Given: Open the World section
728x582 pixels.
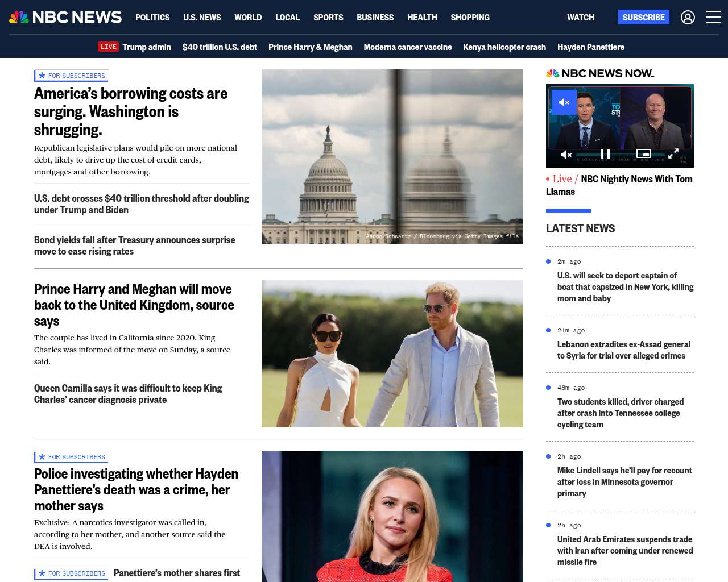Looking at the screenshot, I should point(248,18).
